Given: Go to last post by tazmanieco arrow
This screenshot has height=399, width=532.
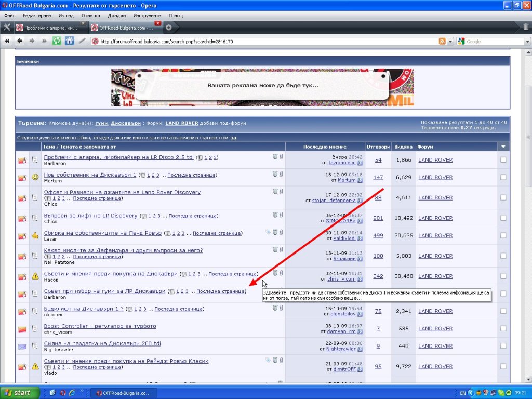Looking at the screenshot, I should (360, 163).
